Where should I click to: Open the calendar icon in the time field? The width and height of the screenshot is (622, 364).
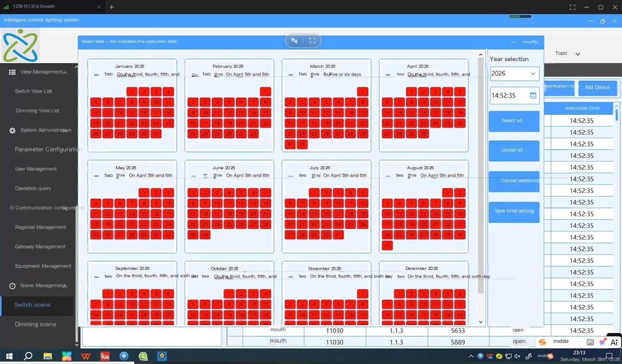pos(533,95)
